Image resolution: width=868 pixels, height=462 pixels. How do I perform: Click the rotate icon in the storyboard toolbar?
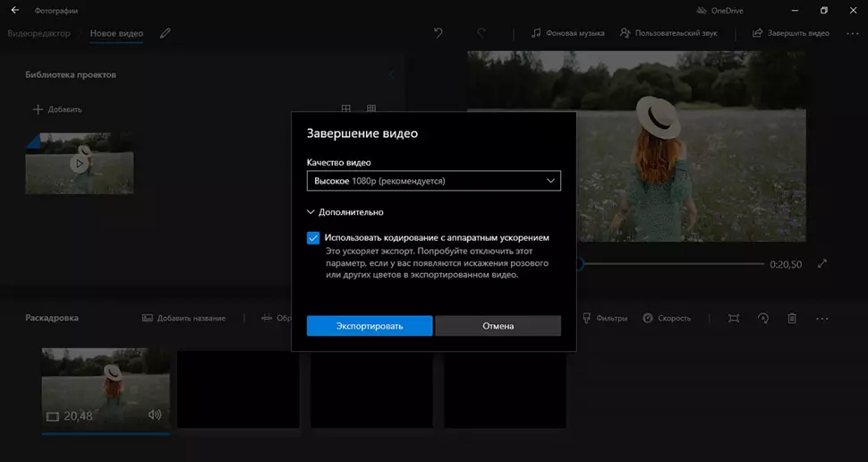[763, 318]
